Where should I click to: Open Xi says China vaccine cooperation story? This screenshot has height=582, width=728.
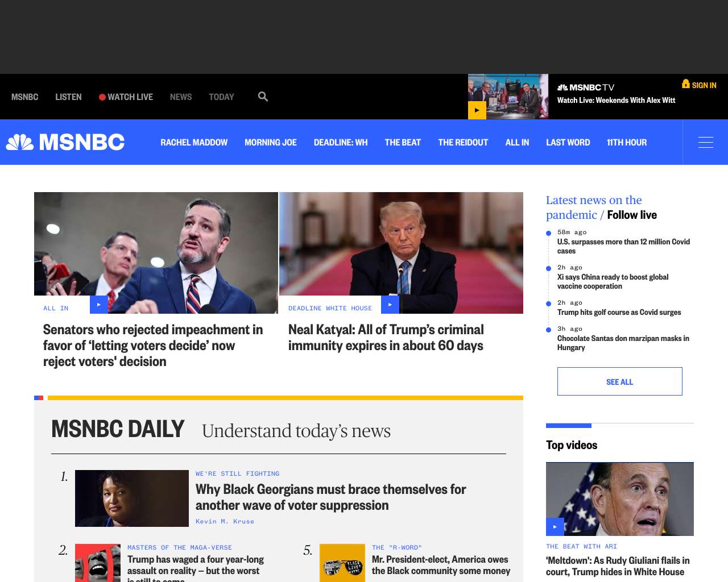click(613, 281)
